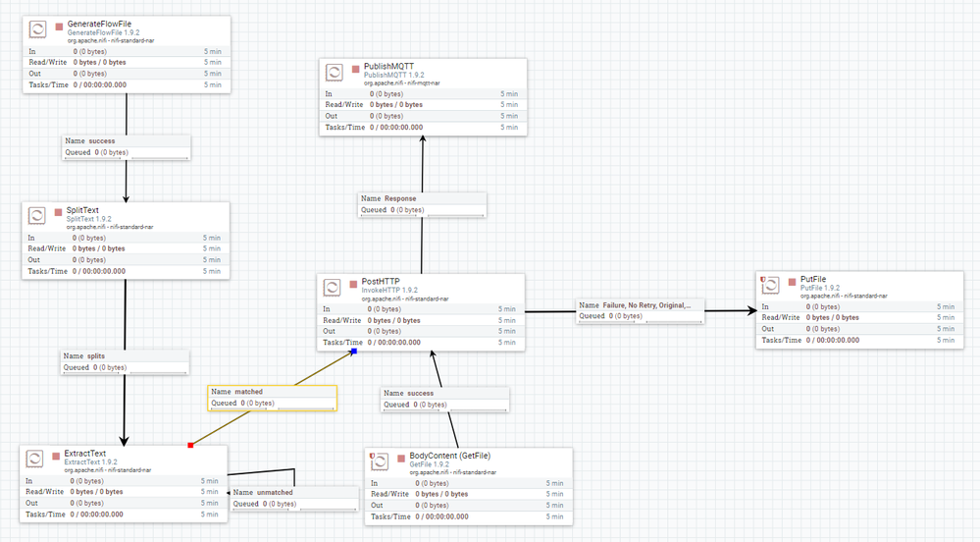Click the ExtractText processor icon
The width and height of the screenshot is (980, 542).
(x=35, y=459)
